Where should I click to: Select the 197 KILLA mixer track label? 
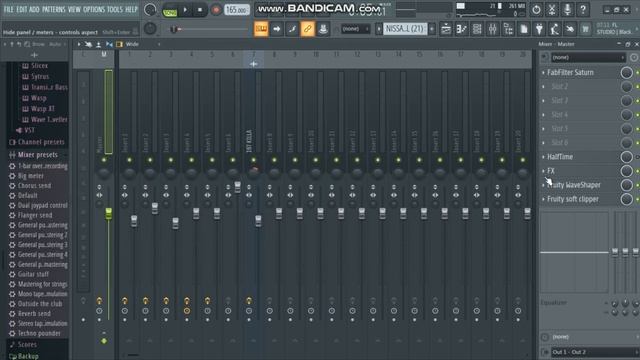pos(249,141)
